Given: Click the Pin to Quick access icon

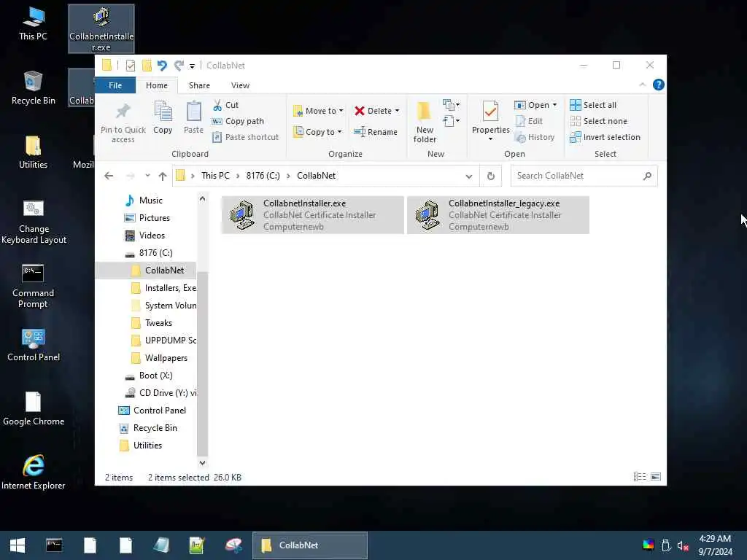Looking at the screenshot, I should click(x=123, y=111).
